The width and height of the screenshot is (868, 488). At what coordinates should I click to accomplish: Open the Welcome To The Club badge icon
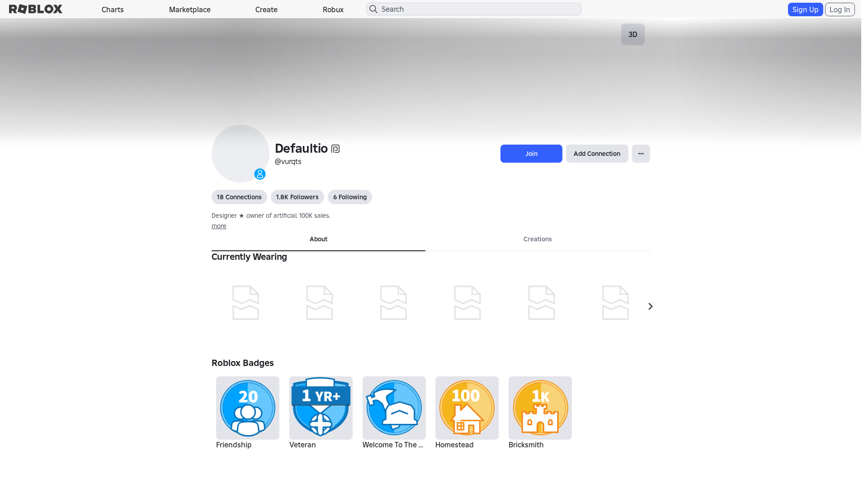(x=394, y=408)
